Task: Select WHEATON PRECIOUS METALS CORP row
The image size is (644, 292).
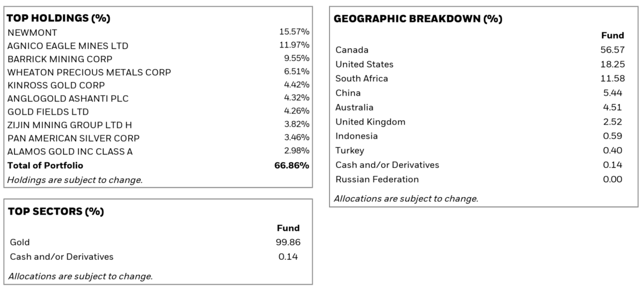Action: click(158, 72)
